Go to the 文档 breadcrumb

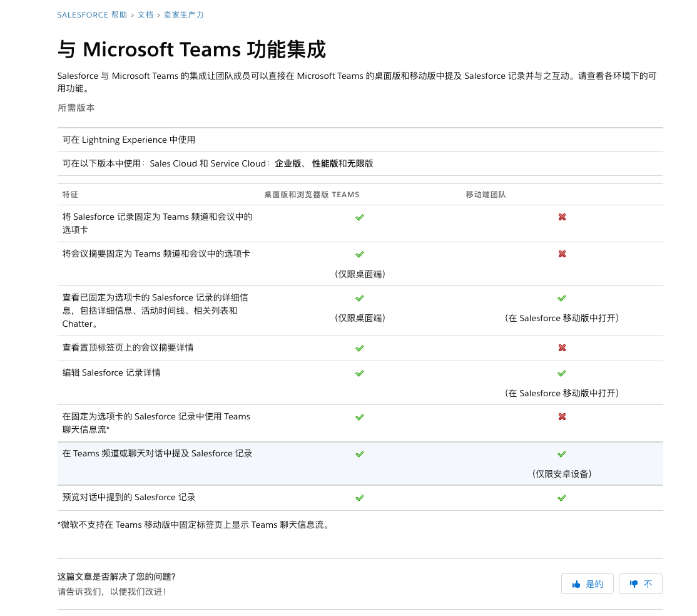point(145,14)
